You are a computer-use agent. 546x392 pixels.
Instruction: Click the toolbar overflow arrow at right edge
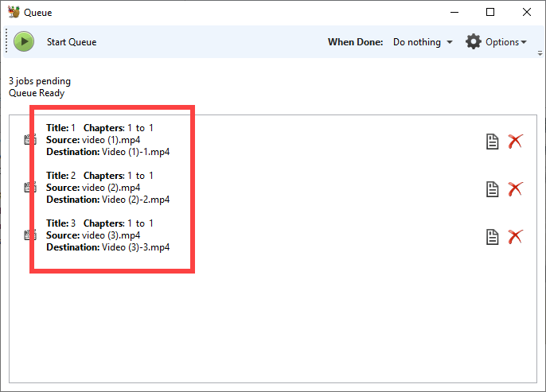click(540, 53)
